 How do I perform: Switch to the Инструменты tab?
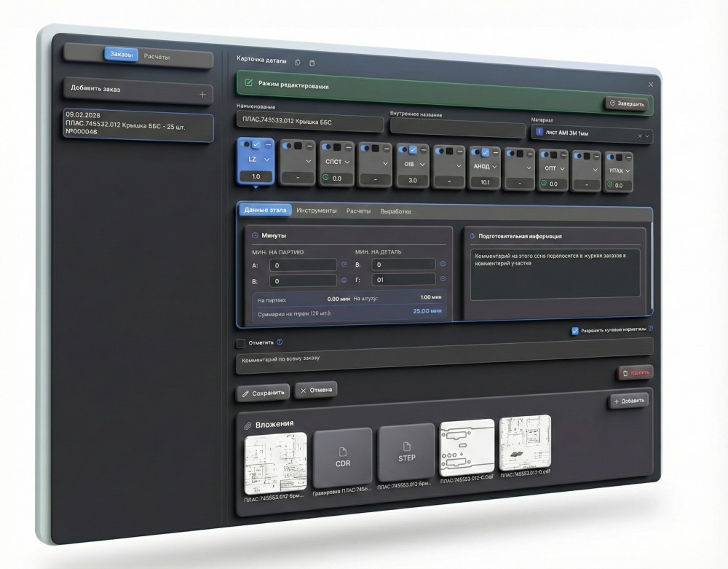316,211
